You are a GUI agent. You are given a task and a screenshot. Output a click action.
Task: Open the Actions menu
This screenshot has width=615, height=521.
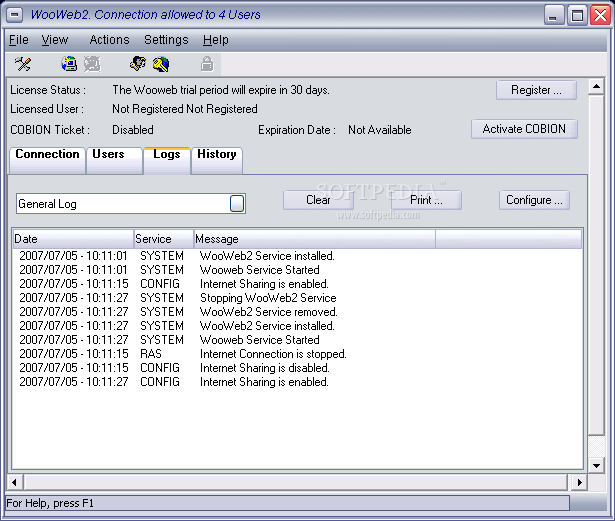(109, 40)
